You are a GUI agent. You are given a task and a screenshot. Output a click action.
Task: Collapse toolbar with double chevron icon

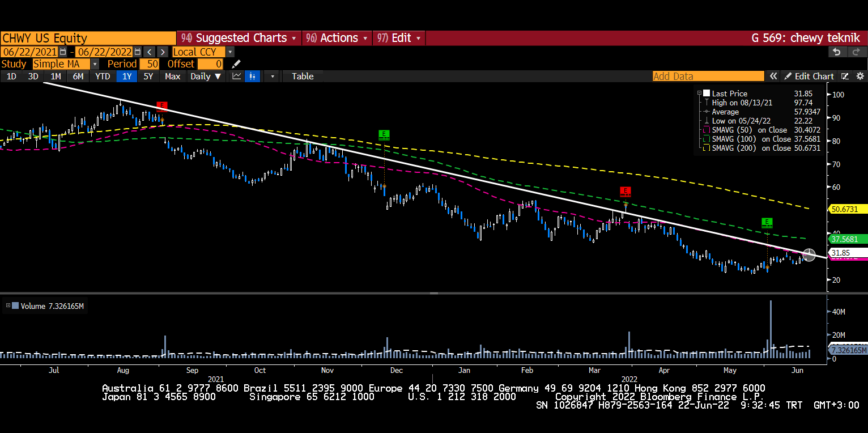click(773, 77)
